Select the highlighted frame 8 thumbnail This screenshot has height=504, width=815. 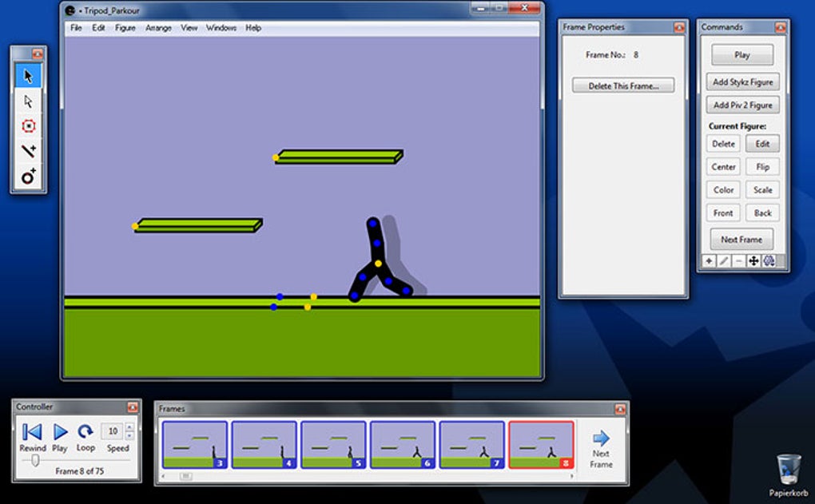point(541,445)
